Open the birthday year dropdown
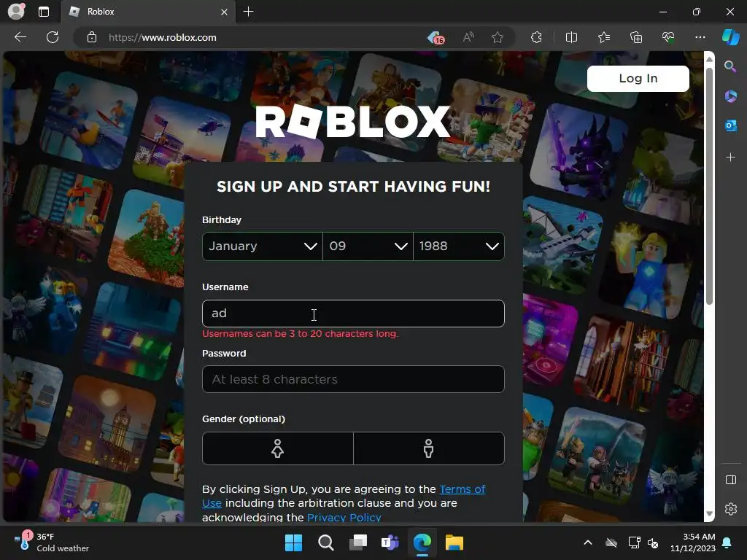 pyautogui.click(x=459, y=246)
